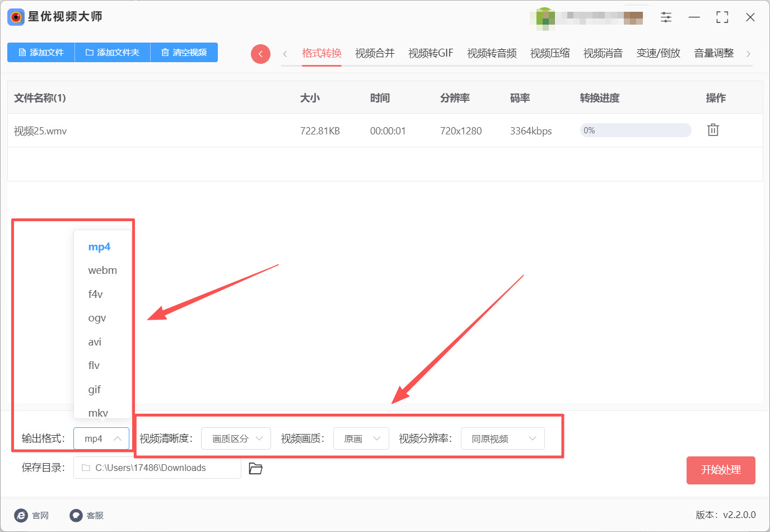Click the 添加文件夹 button
Image resolution: width=770 pixels, height=532 pixels.
pyautogui.click(x=113, y=52)
